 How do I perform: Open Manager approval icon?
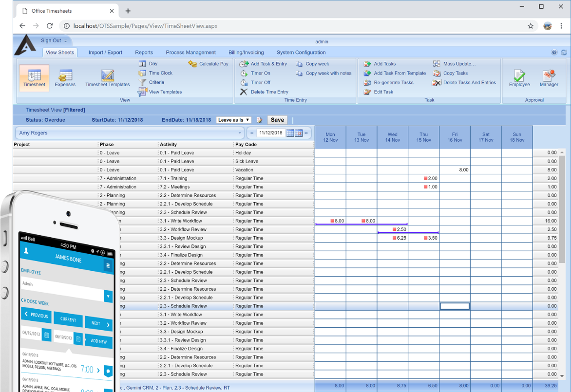[x=549, y=76]
